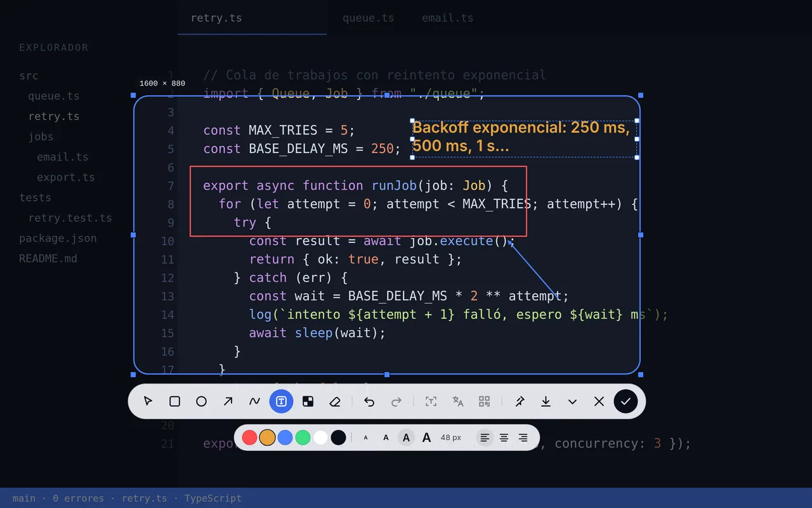
Task: Select the freehand line tool
Action: 255,401
